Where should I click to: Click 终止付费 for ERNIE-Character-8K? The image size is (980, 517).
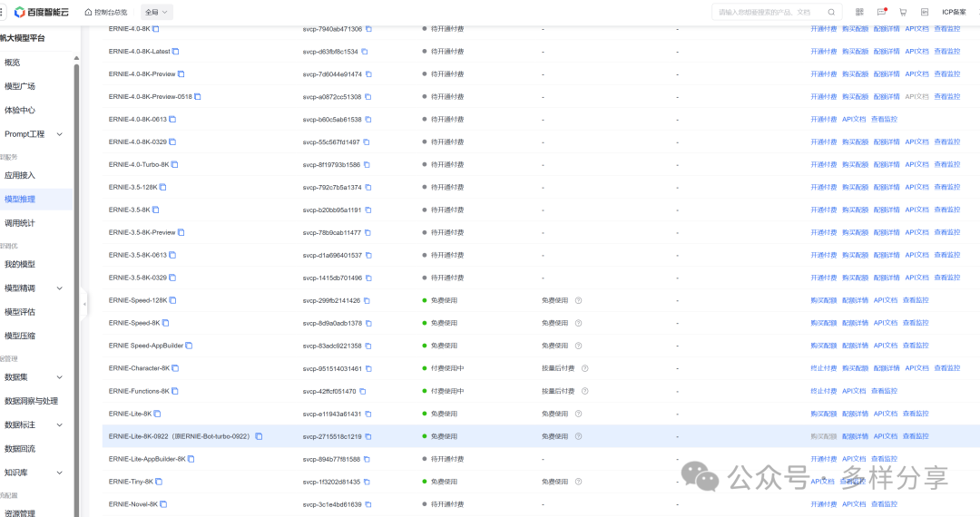point(823,368)
